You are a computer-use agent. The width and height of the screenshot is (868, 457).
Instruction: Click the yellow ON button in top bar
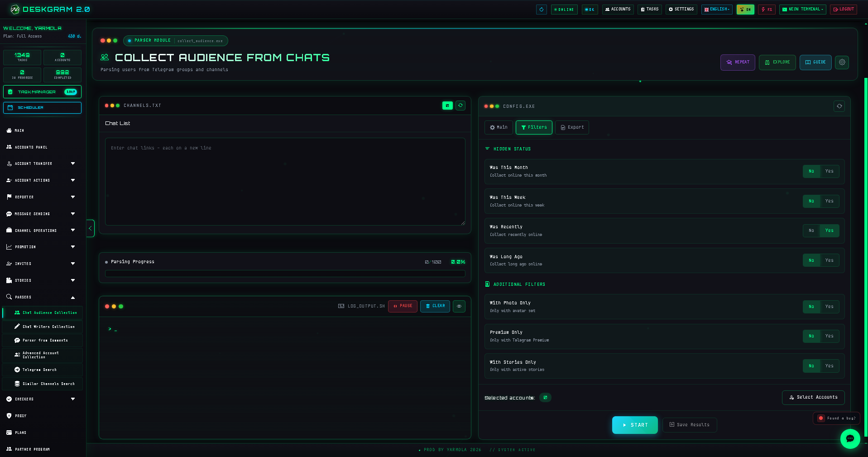(745, 10)
